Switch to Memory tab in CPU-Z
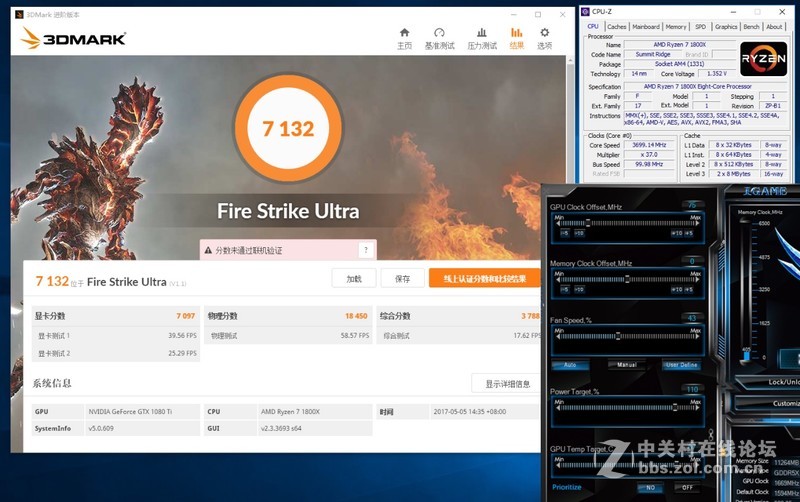Image resolution: width=800 pixels, height=502 pixels. coord(676,27)
